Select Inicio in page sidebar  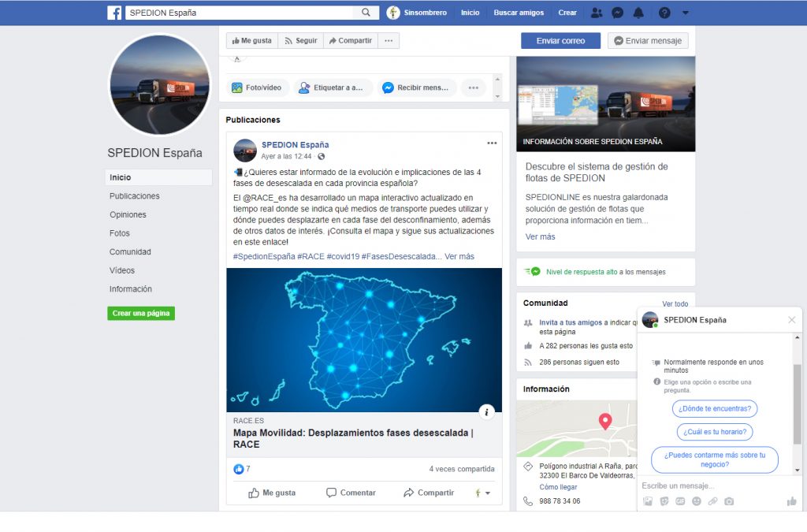pyautogui.click(x=158, y=177)
